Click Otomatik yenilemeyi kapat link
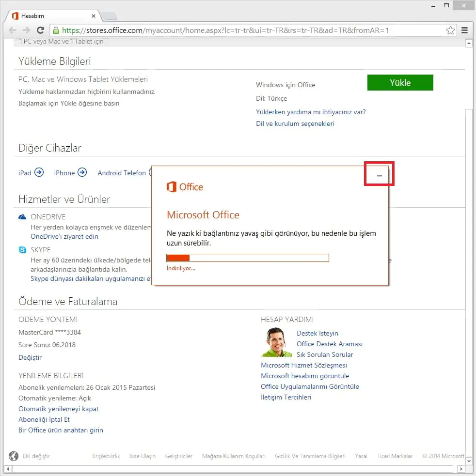476x476 pixels. coord(58,409)
